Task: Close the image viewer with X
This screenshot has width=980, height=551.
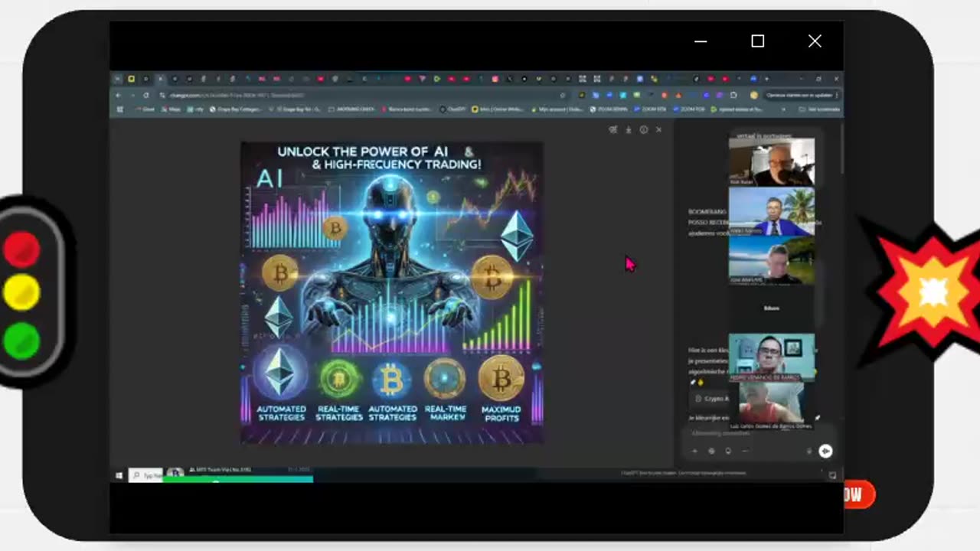Action: 658,130
